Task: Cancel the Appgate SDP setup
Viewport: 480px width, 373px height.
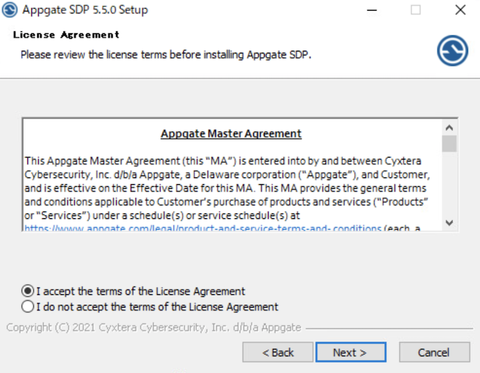Action: pyautogui.click(x=434, y=352)
